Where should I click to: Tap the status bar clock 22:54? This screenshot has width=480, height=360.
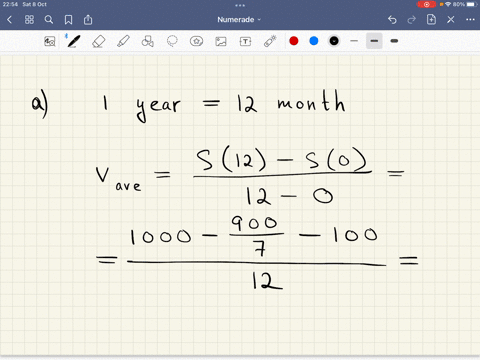(10, 4)
